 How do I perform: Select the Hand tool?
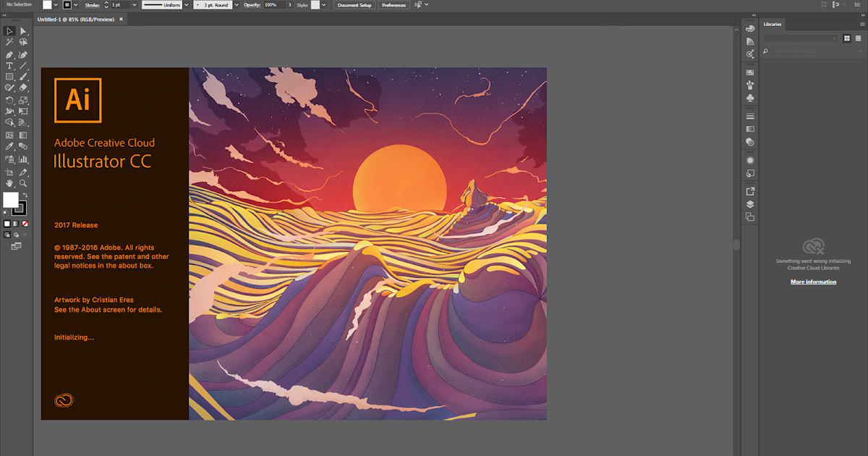pyautogui.click(x=9, y=183)
